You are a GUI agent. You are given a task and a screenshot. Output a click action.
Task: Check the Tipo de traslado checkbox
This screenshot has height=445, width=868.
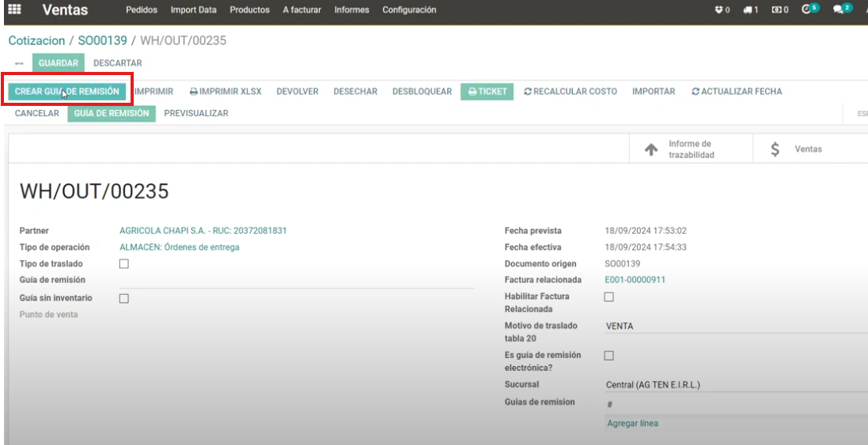click(x=123, y=264)
